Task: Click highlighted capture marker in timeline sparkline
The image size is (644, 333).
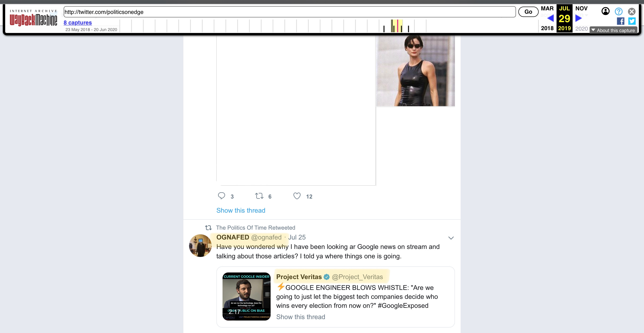Action: tap(397, 26)
